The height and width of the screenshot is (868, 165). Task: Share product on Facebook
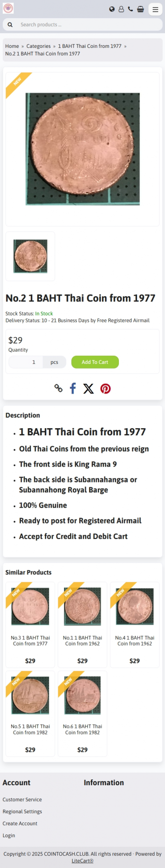[73, 388]
